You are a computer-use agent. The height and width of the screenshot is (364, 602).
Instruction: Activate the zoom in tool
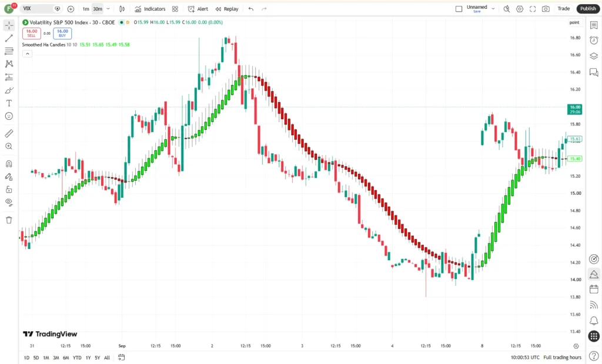(9, 146)
